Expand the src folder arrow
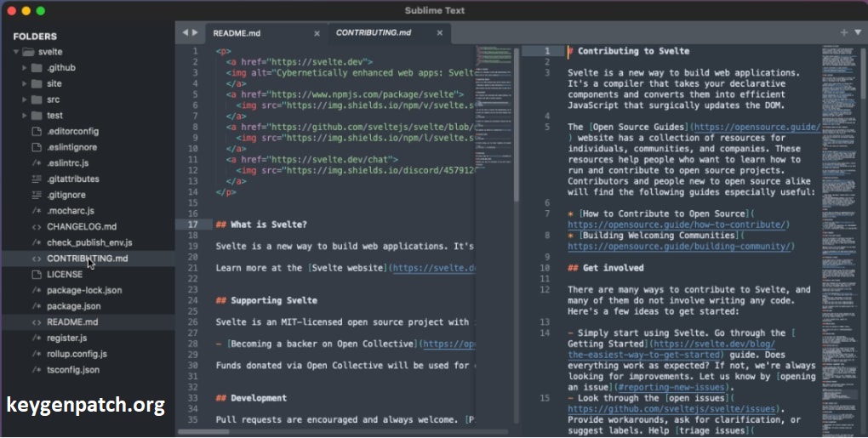 (25, 100)
